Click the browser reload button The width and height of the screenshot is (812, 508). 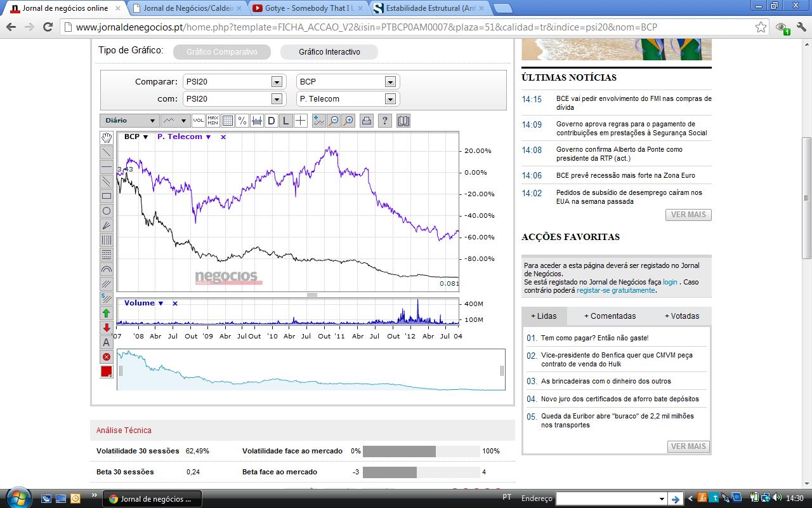tap(48, 27)
